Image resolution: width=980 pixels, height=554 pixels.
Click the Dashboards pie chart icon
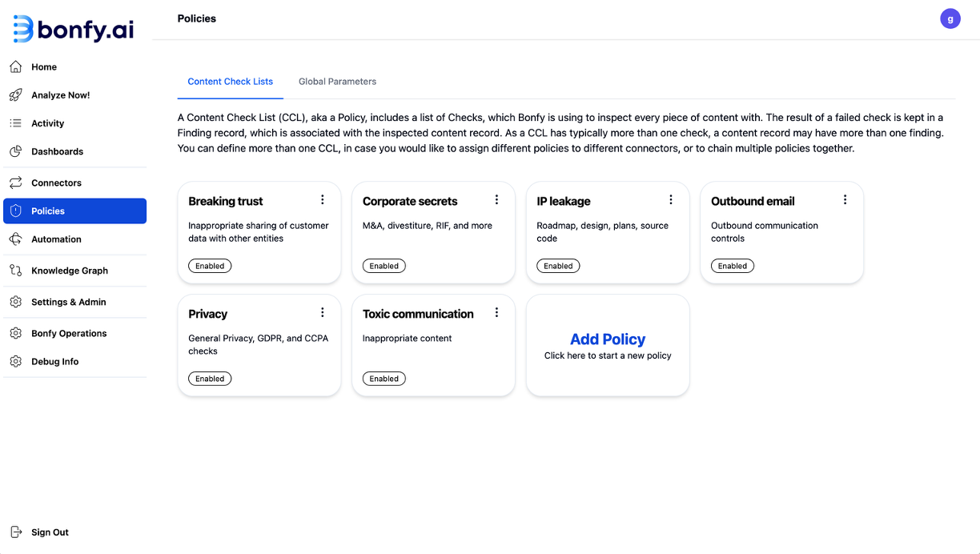(16, 151)
